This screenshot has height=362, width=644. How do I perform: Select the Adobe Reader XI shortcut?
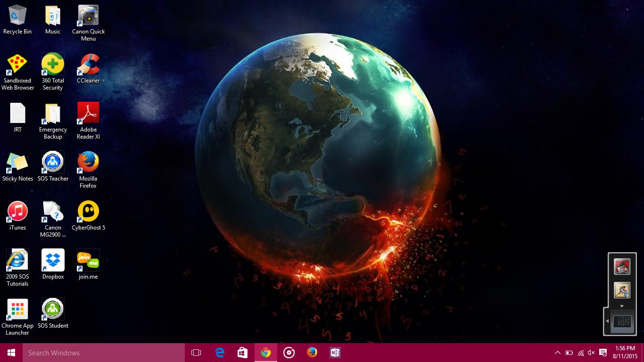click(88, 121)
